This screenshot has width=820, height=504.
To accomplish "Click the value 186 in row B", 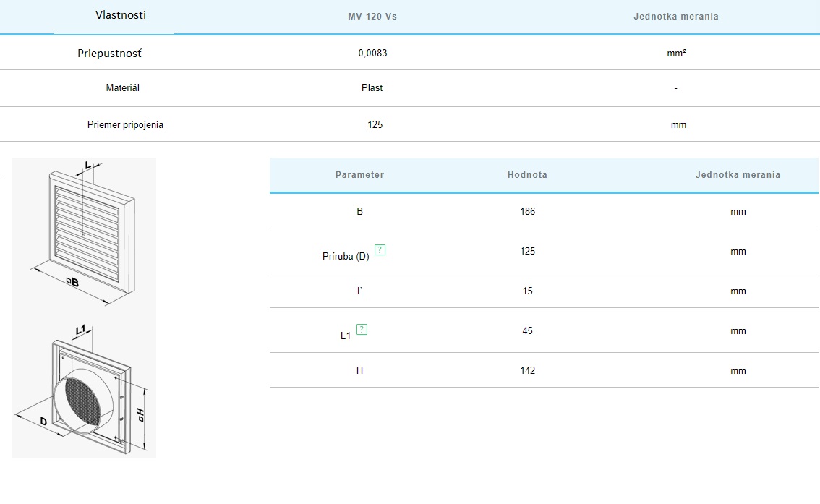I will point(527,212).
